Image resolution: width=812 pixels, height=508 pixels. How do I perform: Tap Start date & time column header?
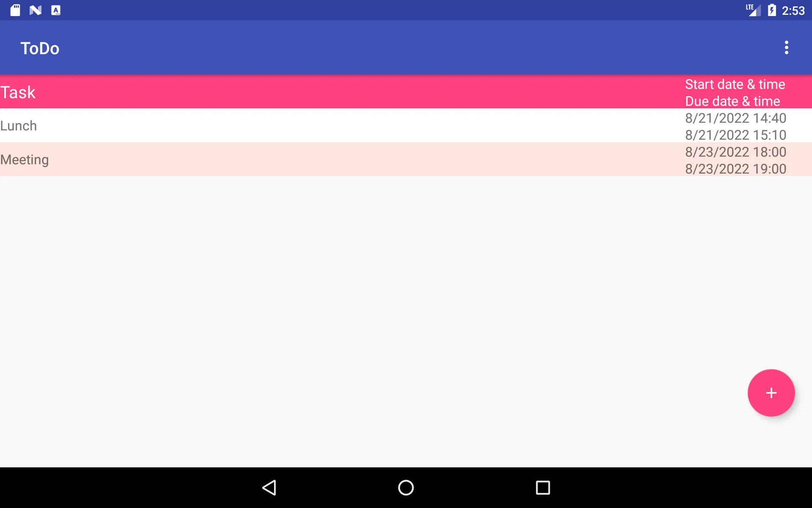click(735, 84)
